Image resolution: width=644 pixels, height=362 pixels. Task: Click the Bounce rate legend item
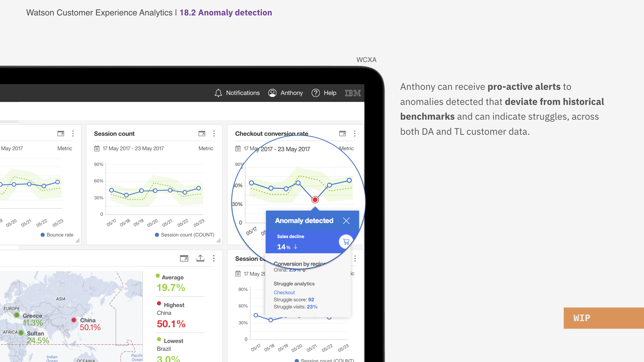[x=57, y=235]
